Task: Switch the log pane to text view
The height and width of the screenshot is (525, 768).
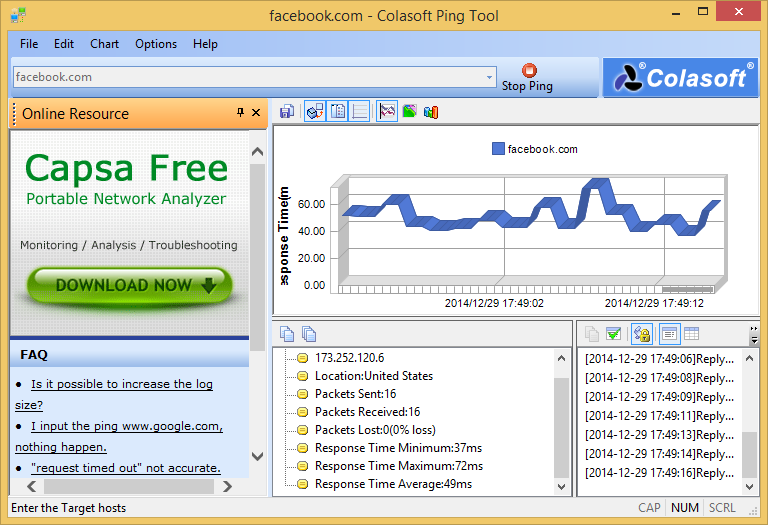Action: click(670, 334)
